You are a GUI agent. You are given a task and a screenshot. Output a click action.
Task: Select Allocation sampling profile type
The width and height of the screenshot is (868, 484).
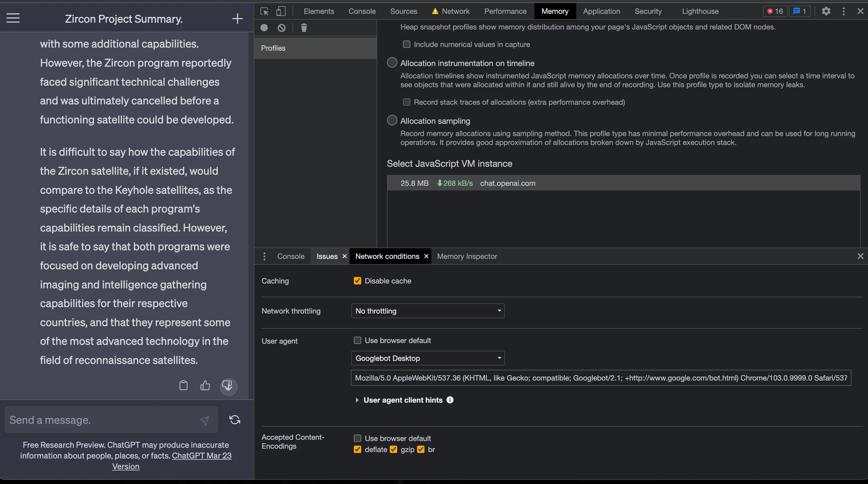[x=392, y=120]
